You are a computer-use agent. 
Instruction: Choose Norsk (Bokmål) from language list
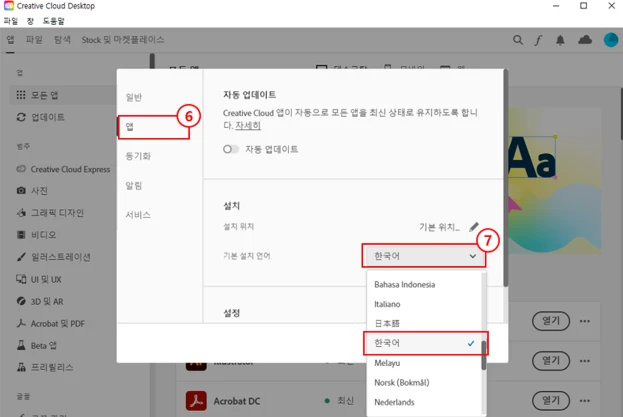click(x=424, y=382)
